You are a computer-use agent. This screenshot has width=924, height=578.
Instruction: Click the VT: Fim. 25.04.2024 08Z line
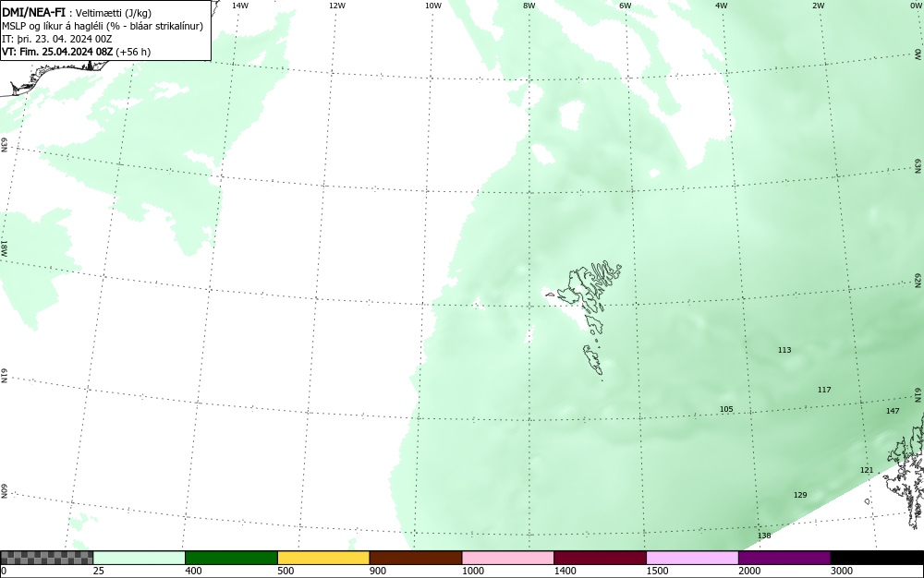click(x=76, y=52)
